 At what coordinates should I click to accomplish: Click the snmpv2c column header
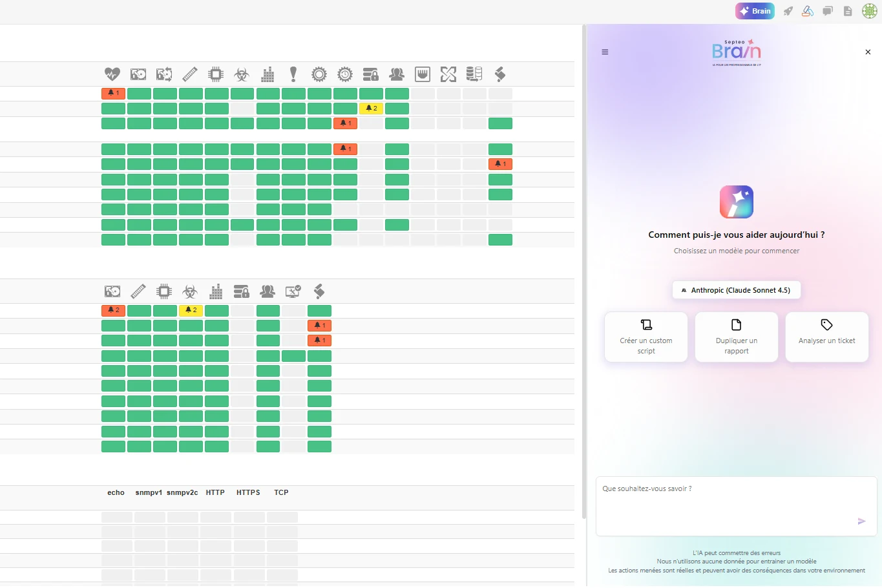click(182, 492)
